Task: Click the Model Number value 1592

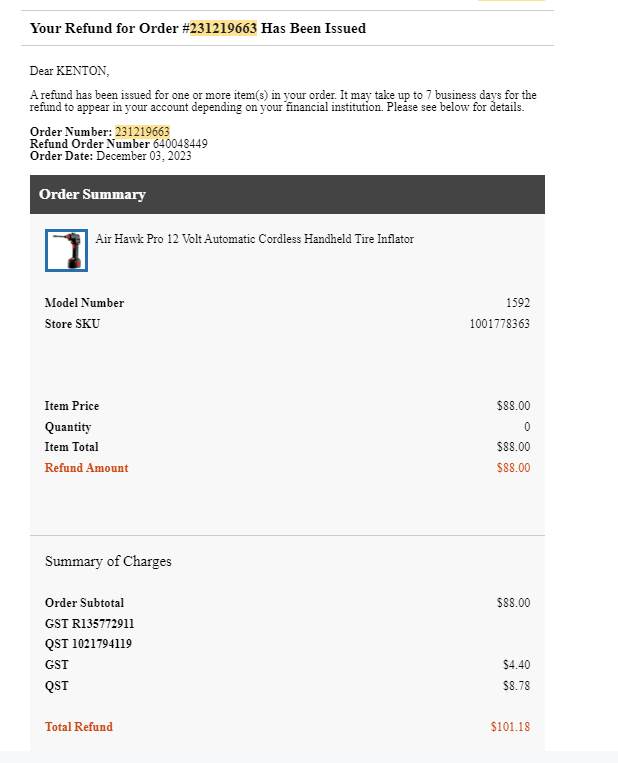Action: point(518,303)
